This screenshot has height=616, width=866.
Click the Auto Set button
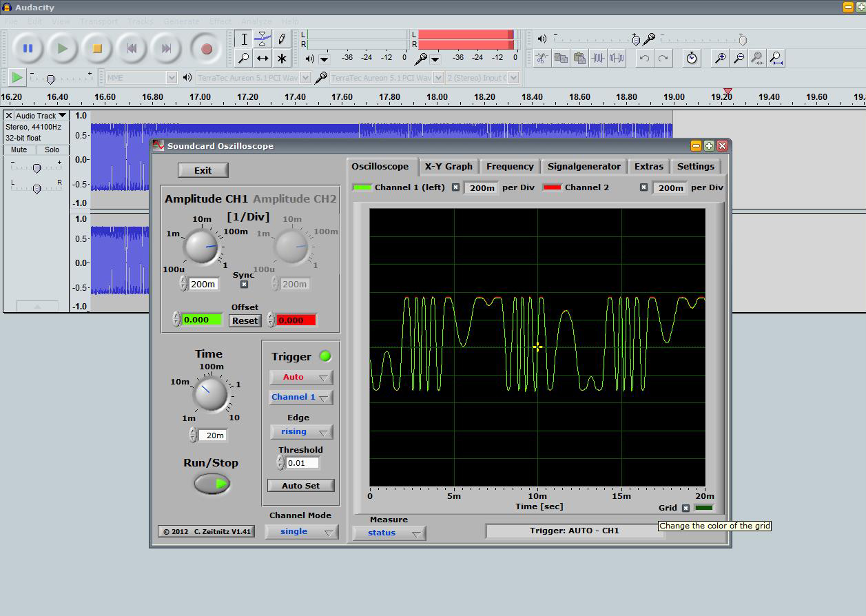coord(301,486)
